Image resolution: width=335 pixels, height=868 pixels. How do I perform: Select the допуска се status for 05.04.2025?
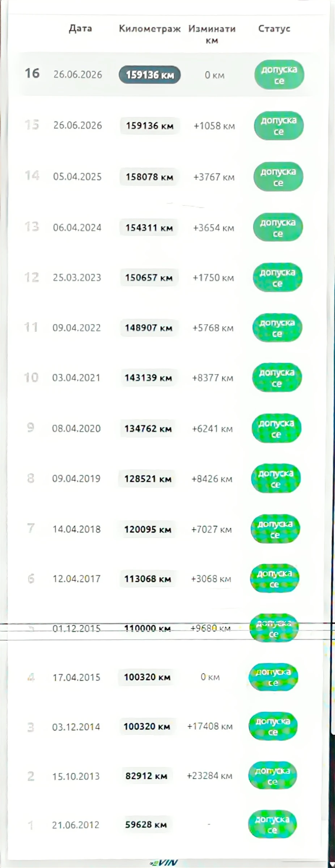point(278,177)
